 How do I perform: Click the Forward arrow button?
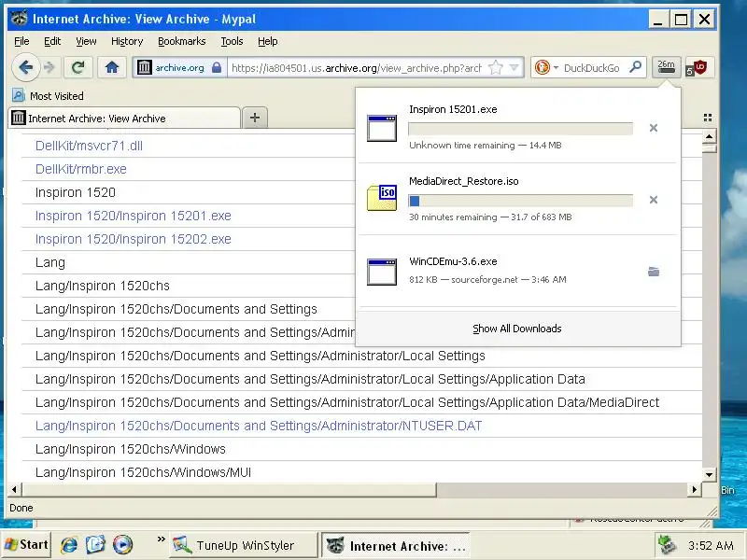[x=49, y=67]
